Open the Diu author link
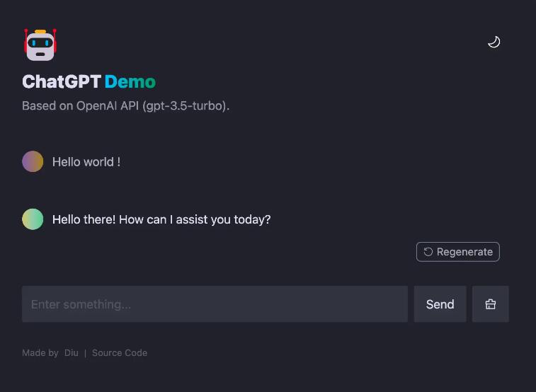The width and height of the screenshot is (536, 392). pos(72,353)
